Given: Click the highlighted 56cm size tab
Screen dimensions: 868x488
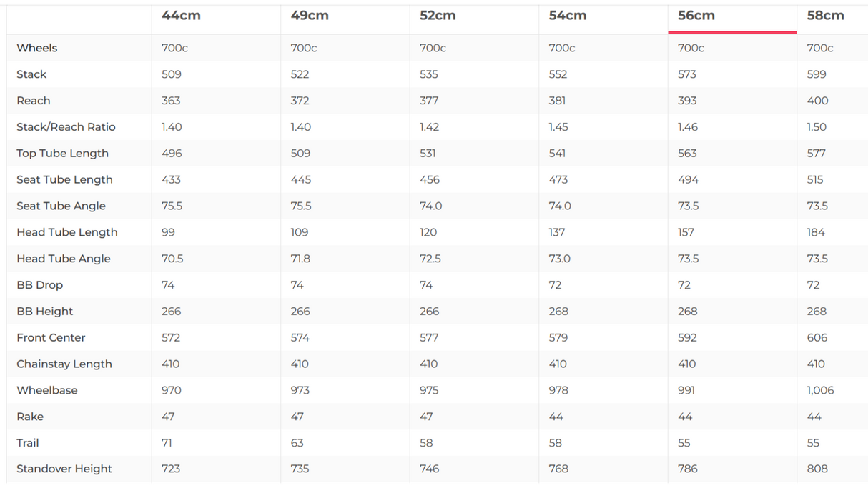Looking at the screenshot, I should point(696,16).
